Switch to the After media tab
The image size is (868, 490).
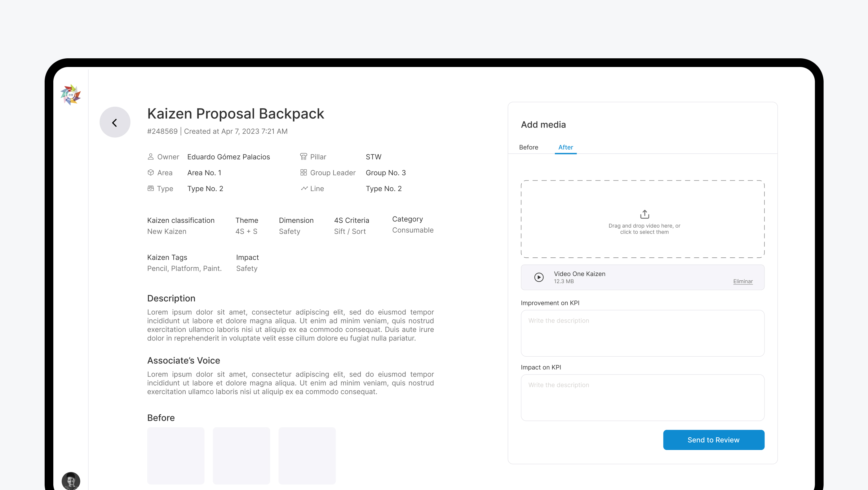[x=565, y=147]
